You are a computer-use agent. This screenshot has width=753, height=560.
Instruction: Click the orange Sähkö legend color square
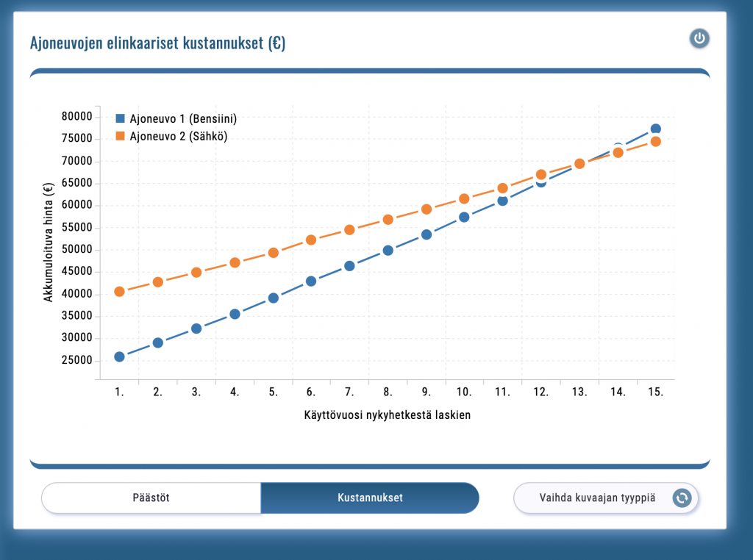tap(121, 136)
